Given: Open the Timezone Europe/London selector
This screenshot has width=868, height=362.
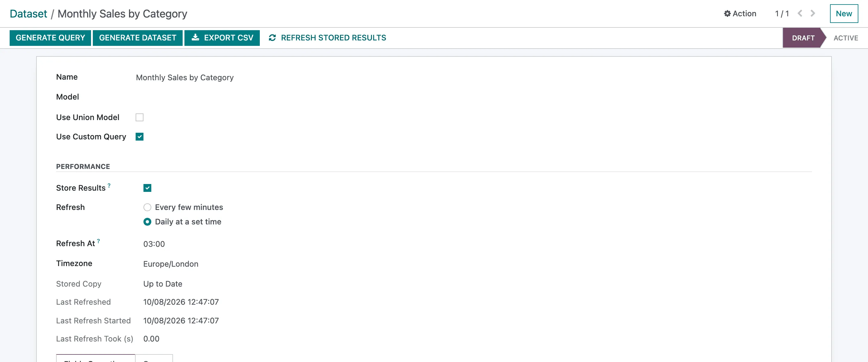Looking at the screenshot, I should 171,264.
